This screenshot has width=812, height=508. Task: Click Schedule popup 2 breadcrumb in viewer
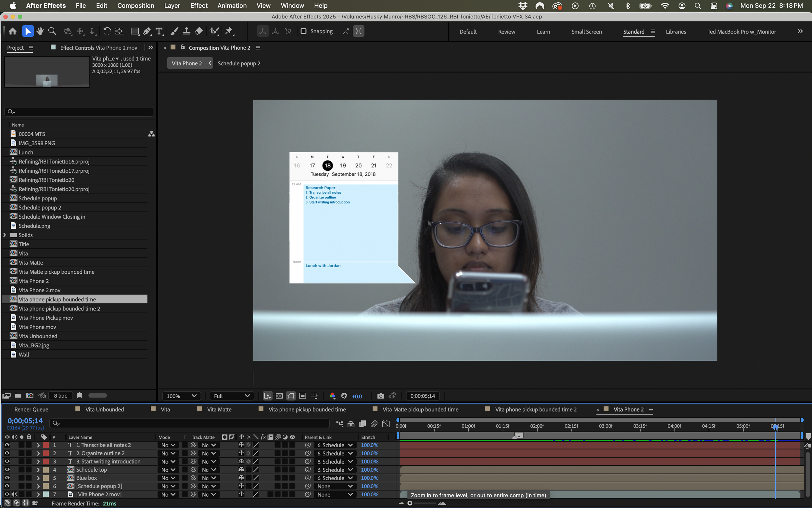pyautogui.click(x=239, y=63)
